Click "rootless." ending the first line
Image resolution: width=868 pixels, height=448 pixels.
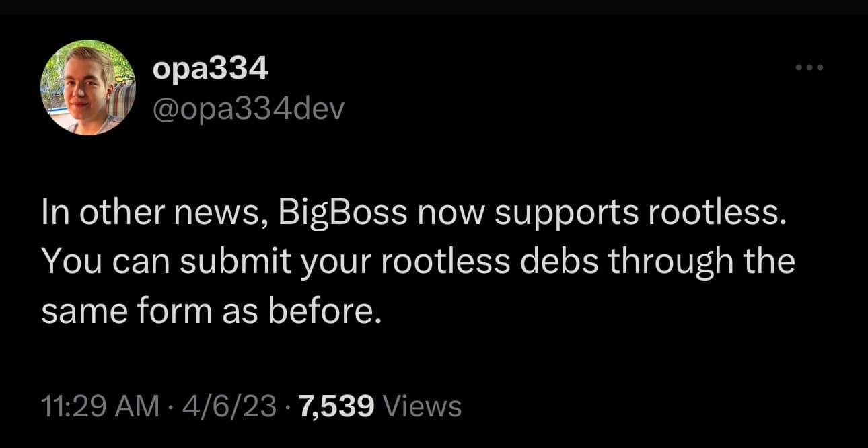coord(717,213)
